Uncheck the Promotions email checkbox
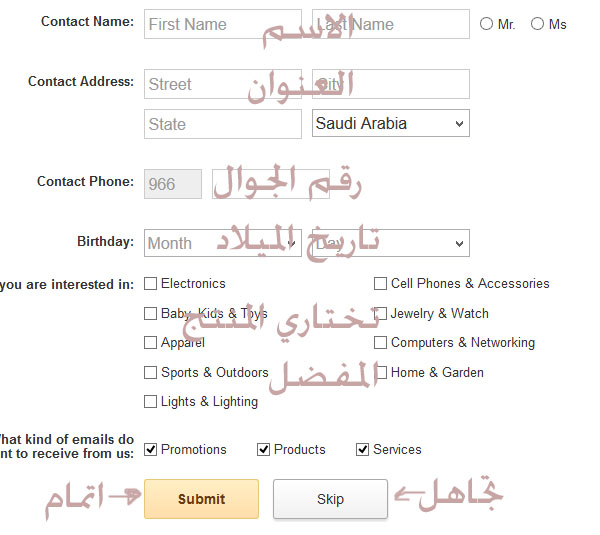This screenshot has height=535, width=600. click(x=151, y=450)
